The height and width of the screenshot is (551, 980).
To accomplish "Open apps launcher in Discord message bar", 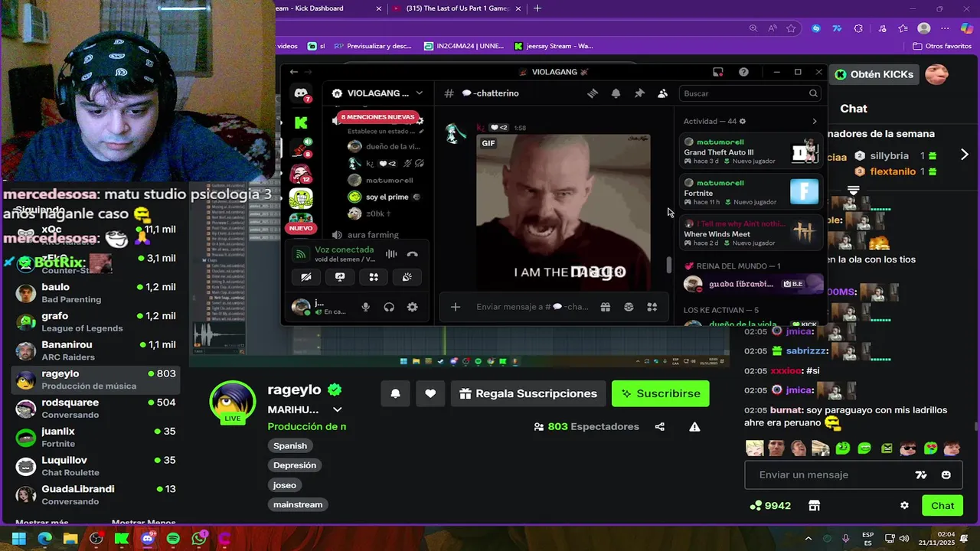I will [652, 307].
